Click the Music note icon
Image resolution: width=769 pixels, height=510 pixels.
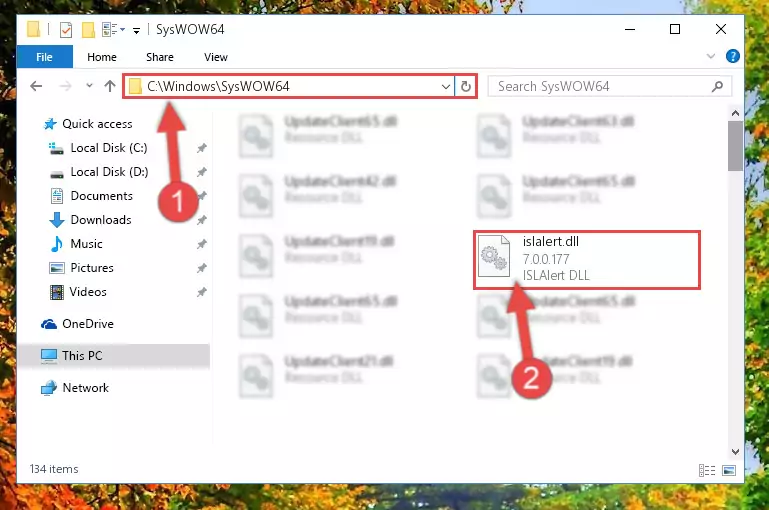coord(57,244)
